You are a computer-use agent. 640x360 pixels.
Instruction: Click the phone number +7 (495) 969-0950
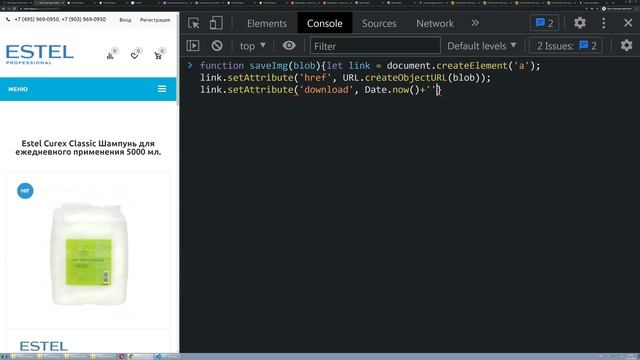click(37, 19)
